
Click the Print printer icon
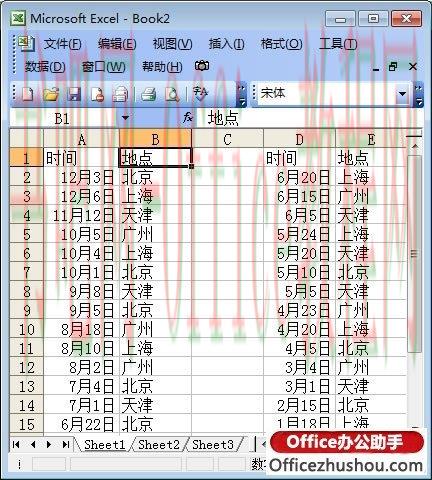coord(148,94)
